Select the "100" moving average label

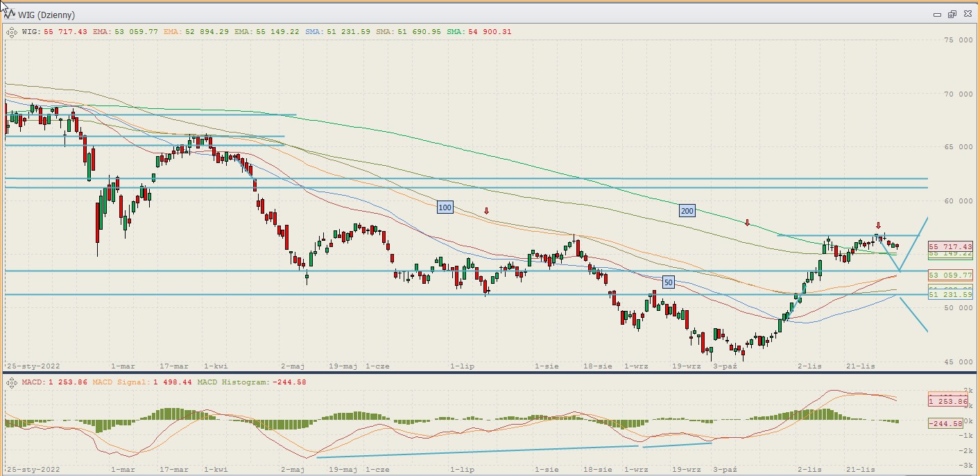point(445,207)
